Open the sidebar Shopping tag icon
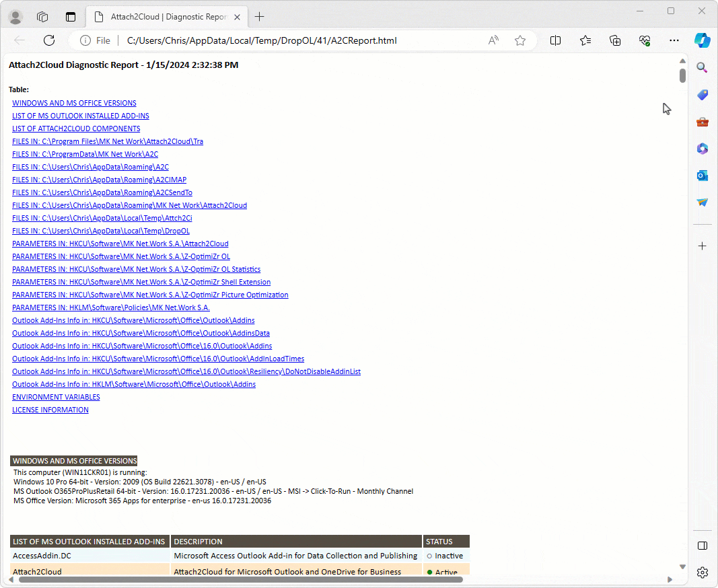Viewport: 718px width, 588px height. [702, 95]
